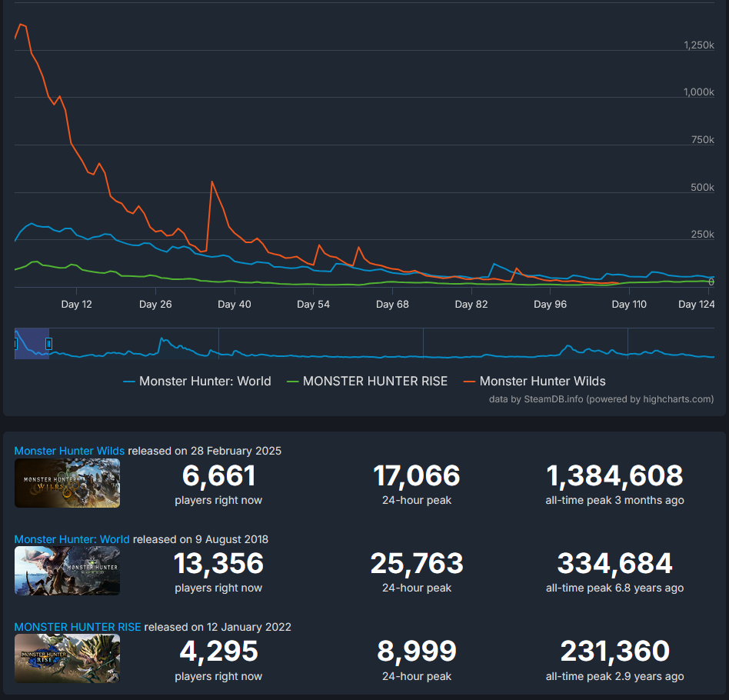
Task: Click the 1,250k y-axis label
Action: pos(699,45)
